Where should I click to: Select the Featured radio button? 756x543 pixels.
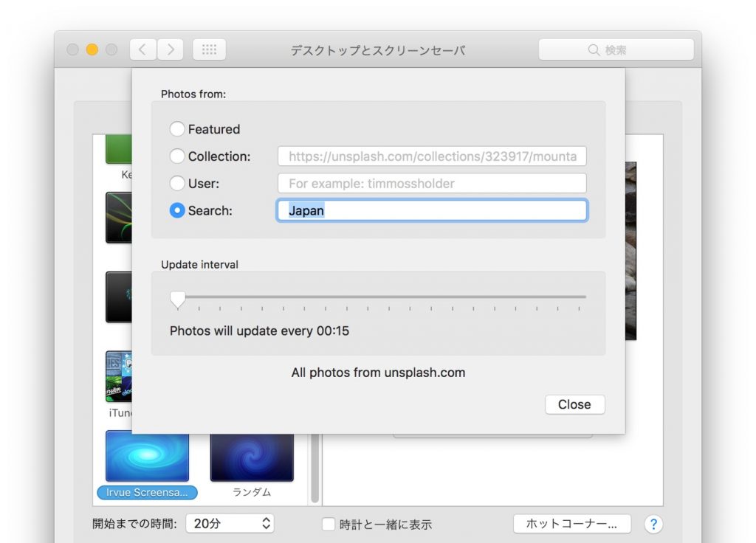coord(177,129)
